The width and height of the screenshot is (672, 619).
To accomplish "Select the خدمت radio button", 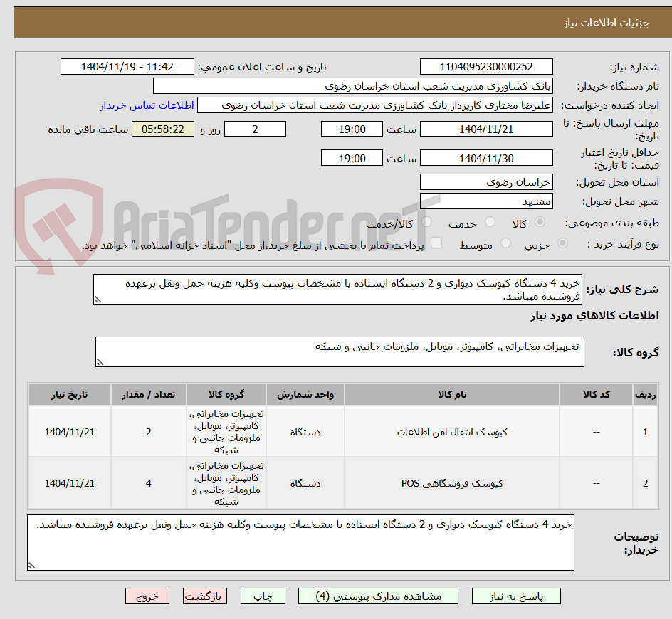I will point(490,221).
